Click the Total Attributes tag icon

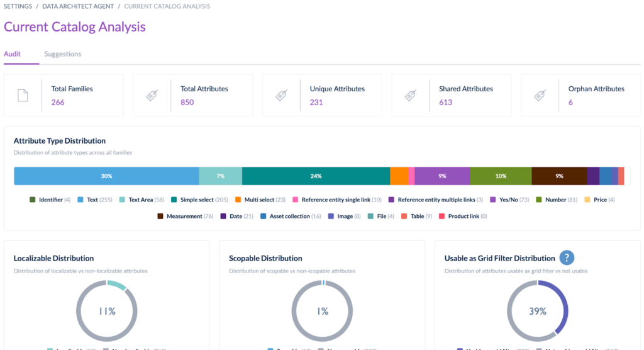pyautogui.click(x=152, y=95)
